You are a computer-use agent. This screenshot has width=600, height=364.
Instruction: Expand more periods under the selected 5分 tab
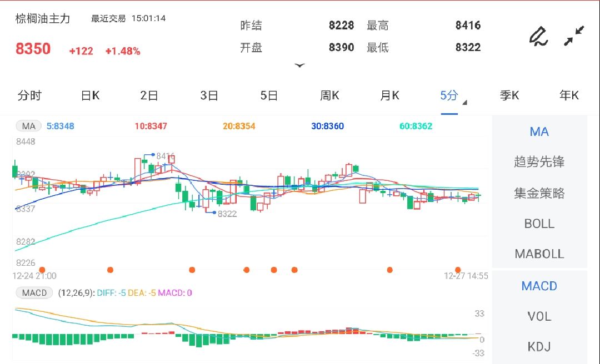[464, 102]
